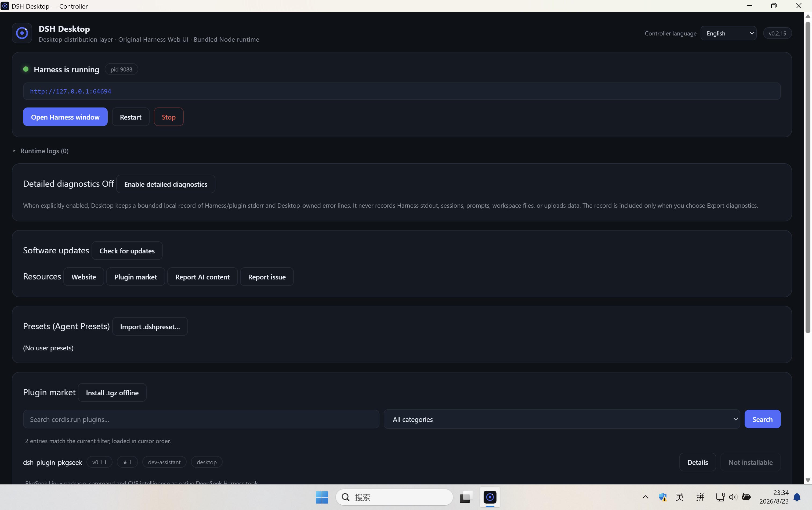Open the Website resource
Image resolution: width=812 pixels, height=510 pixels.
pos(84,276)
